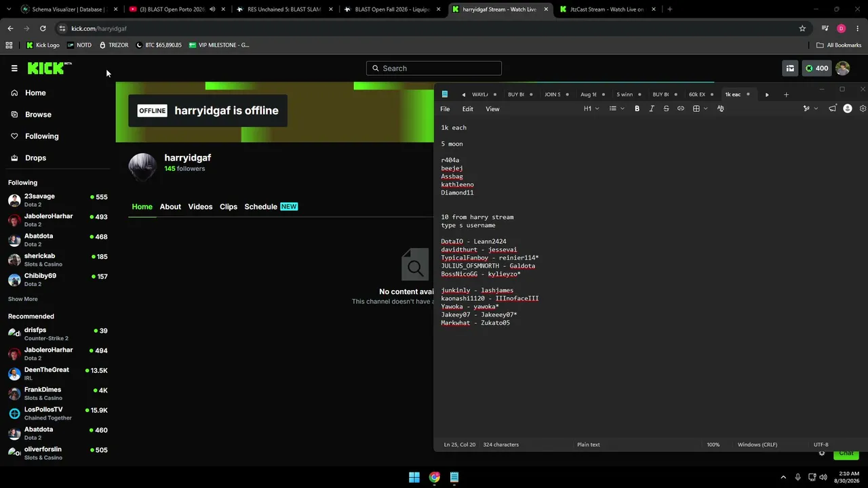Screen dimensions: 868x488
Task: Add a new Notepad tab
Action: point(786,94)
